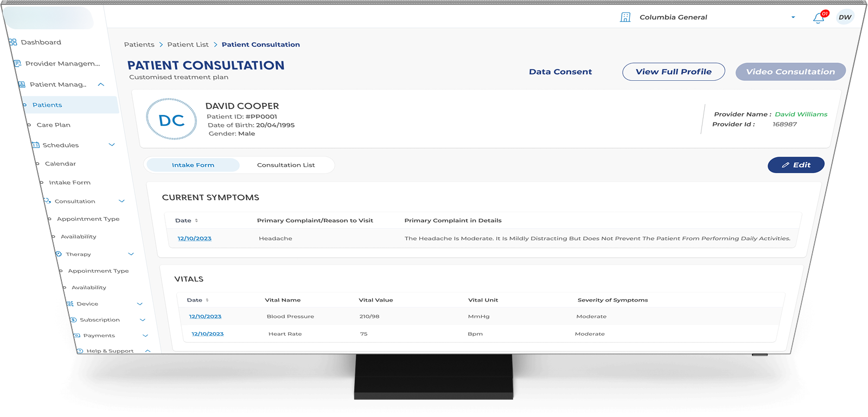The image size is (868, 417).
Task: Click the Subscription icon in sidebar
Action: [73, 320]
